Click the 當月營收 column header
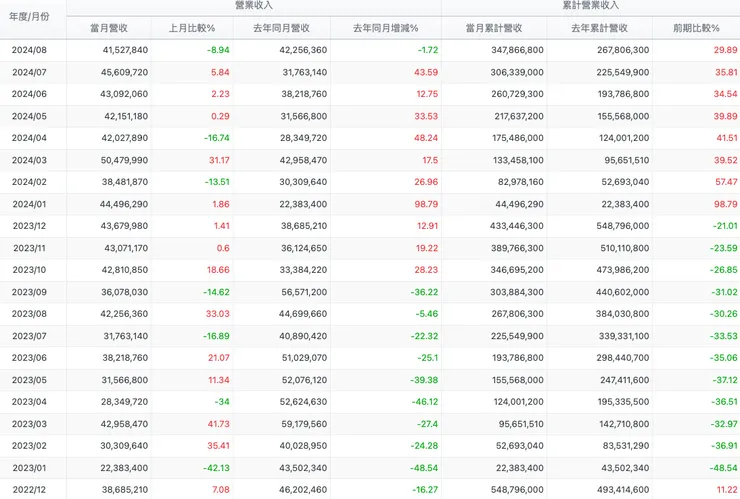 [x=109, y=28]
